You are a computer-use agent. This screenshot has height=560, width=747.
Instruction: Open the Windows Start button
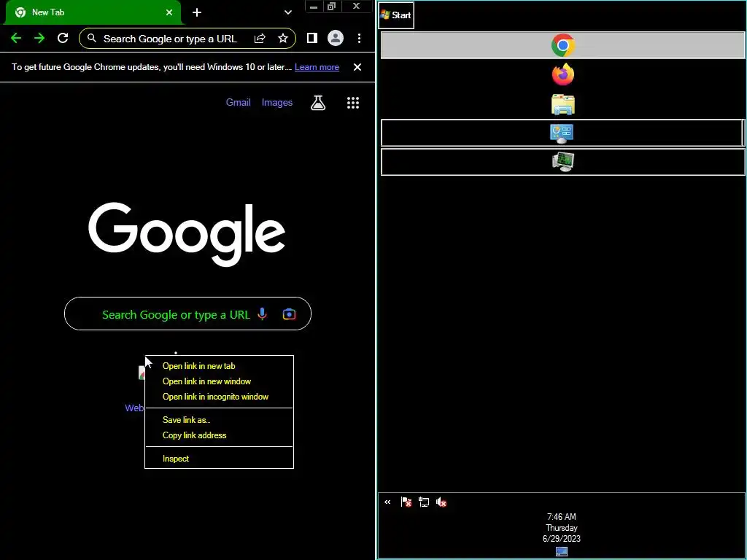point(396,15)
